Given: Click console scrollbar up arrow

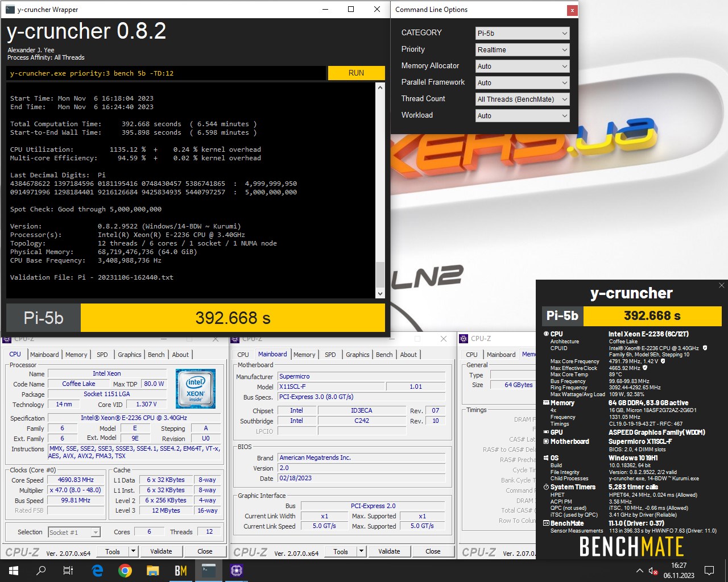Looking at the screenshot, I should pos(380,88).
